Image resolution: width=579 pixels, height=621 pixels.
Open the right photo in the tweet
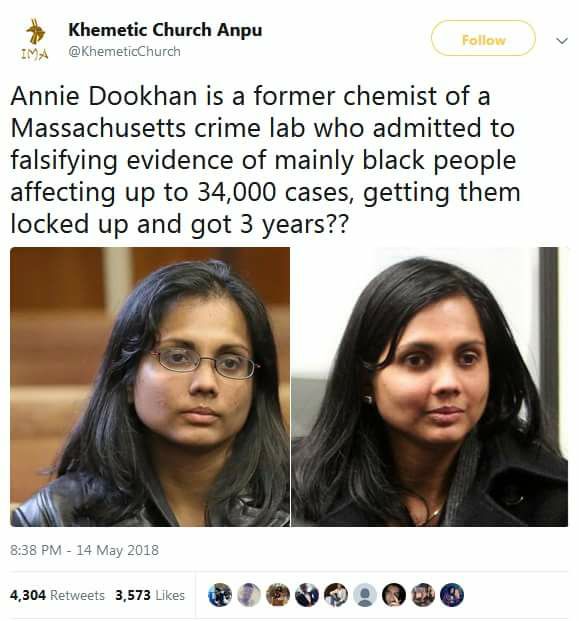(x=430, y=387)
